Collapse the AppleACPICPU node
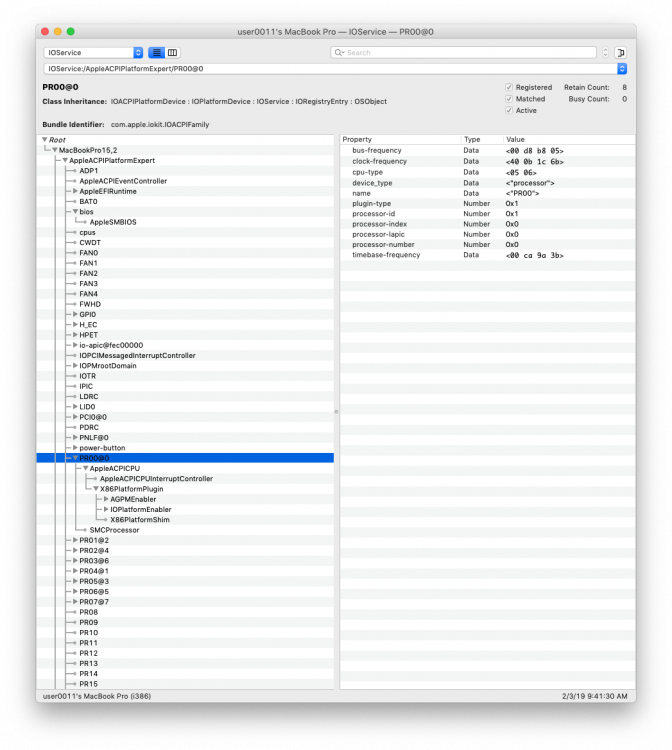 coord(85,468)
